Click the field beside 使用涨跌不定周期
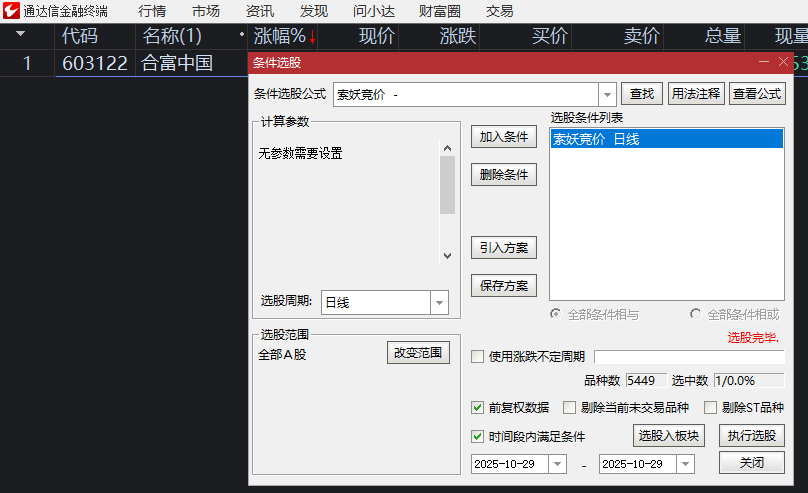The width and height of the screenshot is (808, 493). click(x=689, y=356)
